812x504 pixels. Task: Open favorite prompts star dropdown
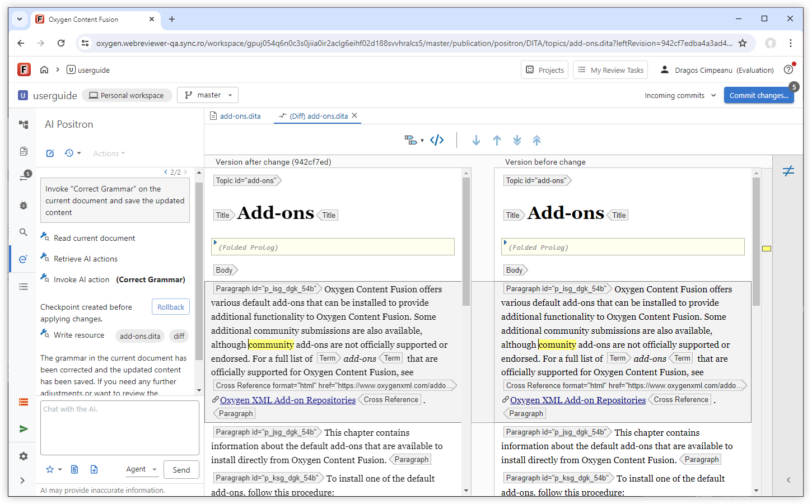point(54,469)
